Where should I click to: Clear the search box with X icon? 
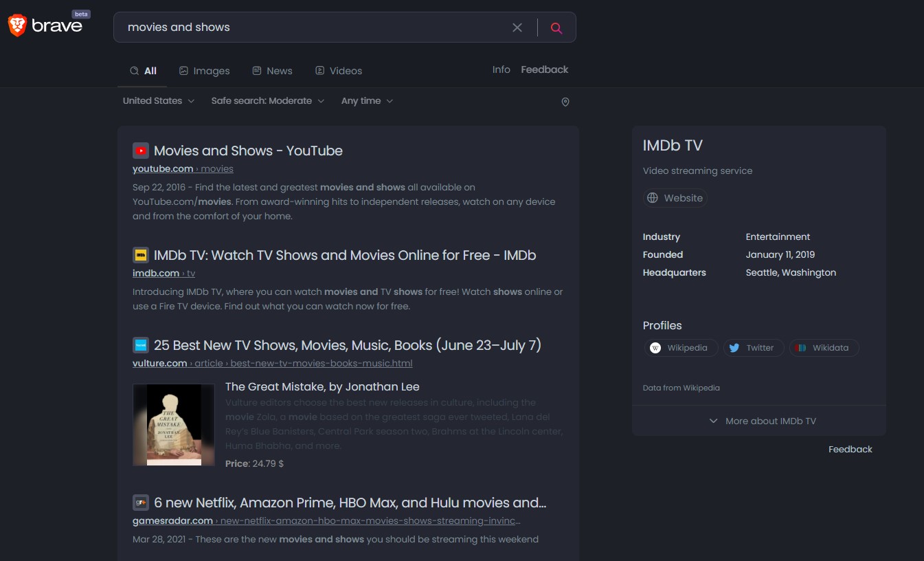click(x=517, y=27)
